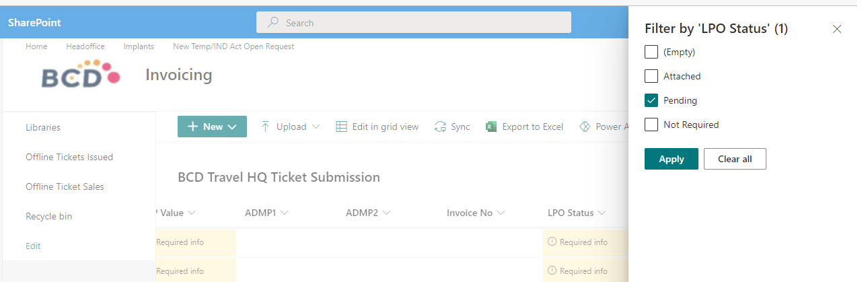Check the Not Required filter option
This screenshot has width=868, height=282.
tap(651, 125)
